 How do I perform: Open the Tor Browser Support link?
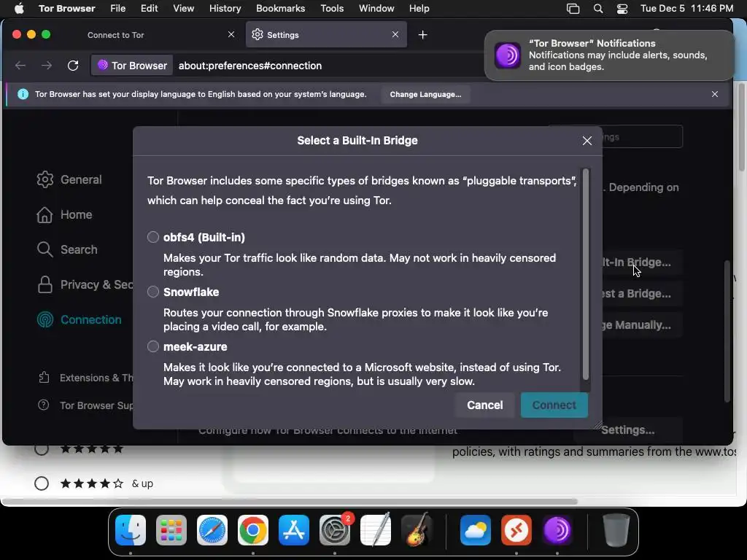coord(86,405)
